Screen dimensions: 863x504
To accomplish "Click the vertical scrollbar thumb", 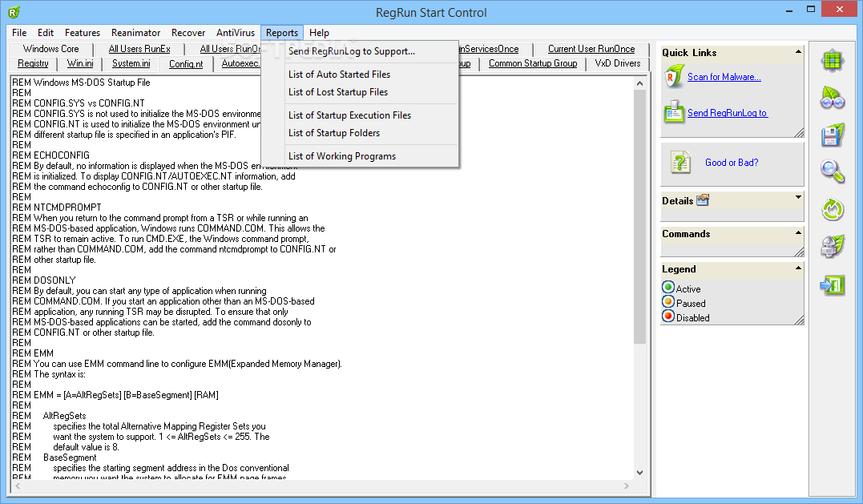I will [639, 217].
